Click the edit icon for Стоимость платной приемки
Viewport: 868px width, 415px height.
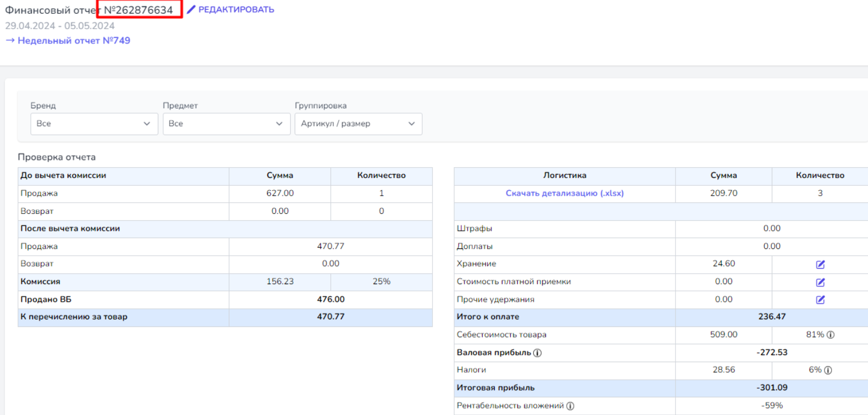pyautogui.click(x=820, y=282)
